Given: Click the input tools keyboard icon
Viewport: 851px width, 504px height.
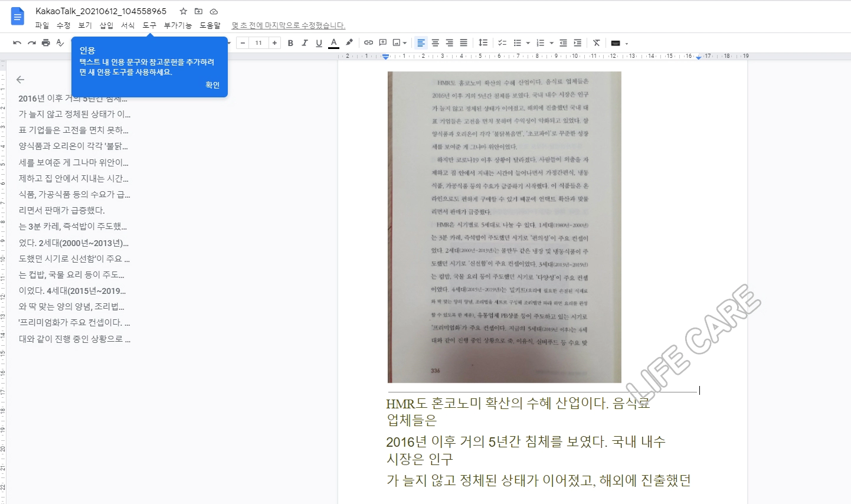Looking at the screenshot, I should tap(616, 43).
